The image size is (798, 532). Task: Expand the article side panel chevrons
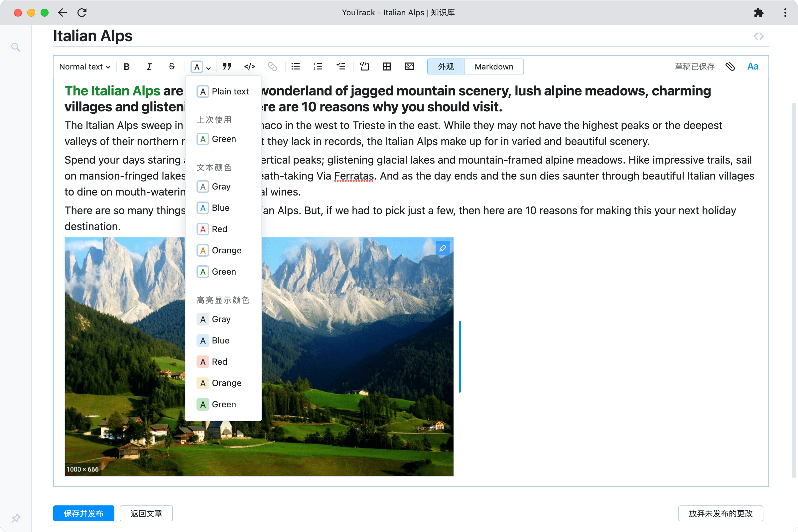(758, 36)
